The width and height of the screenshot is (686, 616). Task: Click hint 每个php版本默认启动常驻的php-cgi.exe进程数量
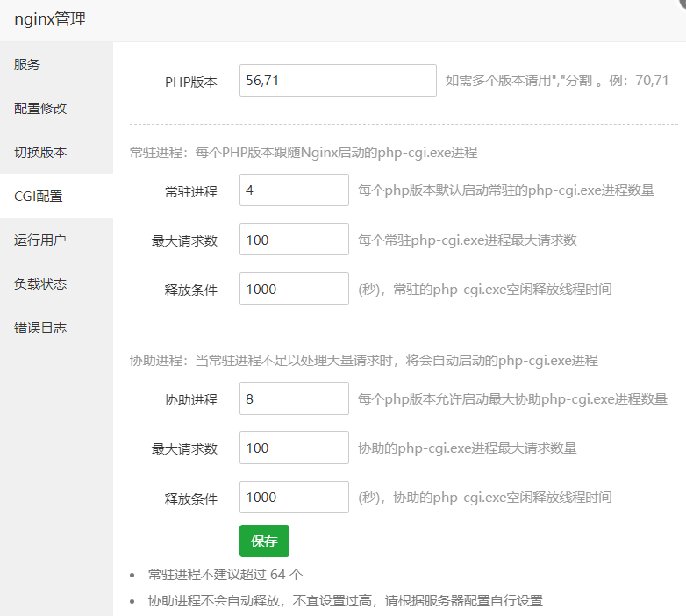(x=506, y=190)
